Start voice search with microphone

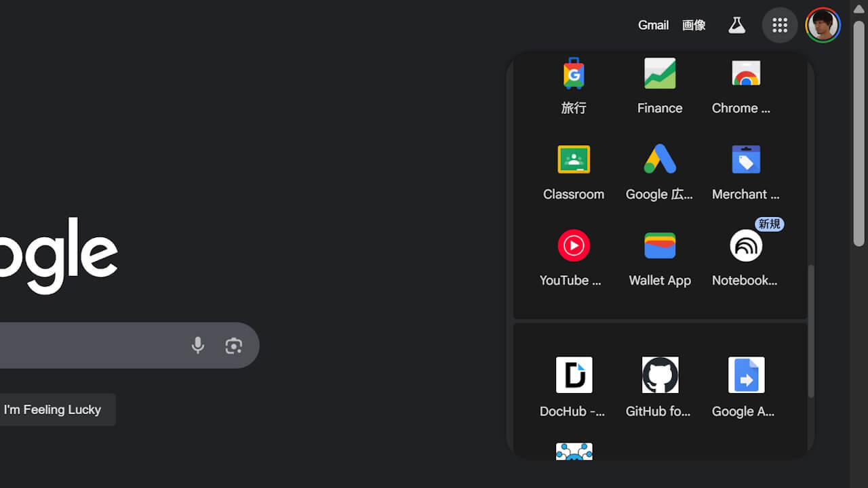pyautogui.click(x=197, y=346)
